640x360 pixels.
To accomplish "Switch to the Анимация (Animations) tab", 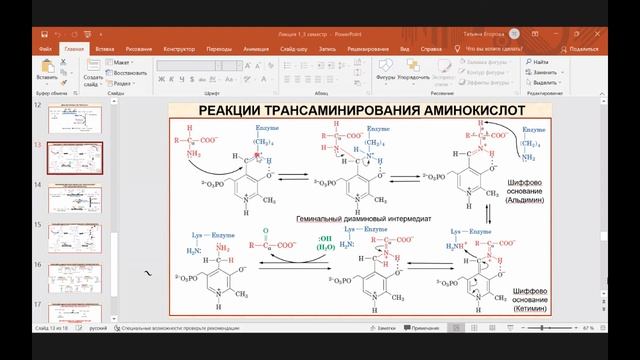I will click(256, 49).
